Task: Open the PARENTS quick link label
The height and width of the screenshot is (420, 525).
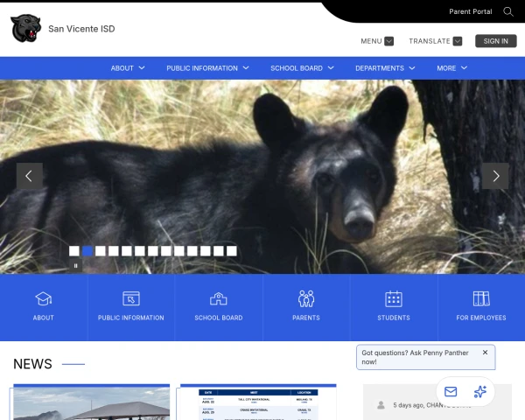Action: click(x=306, y=318)
